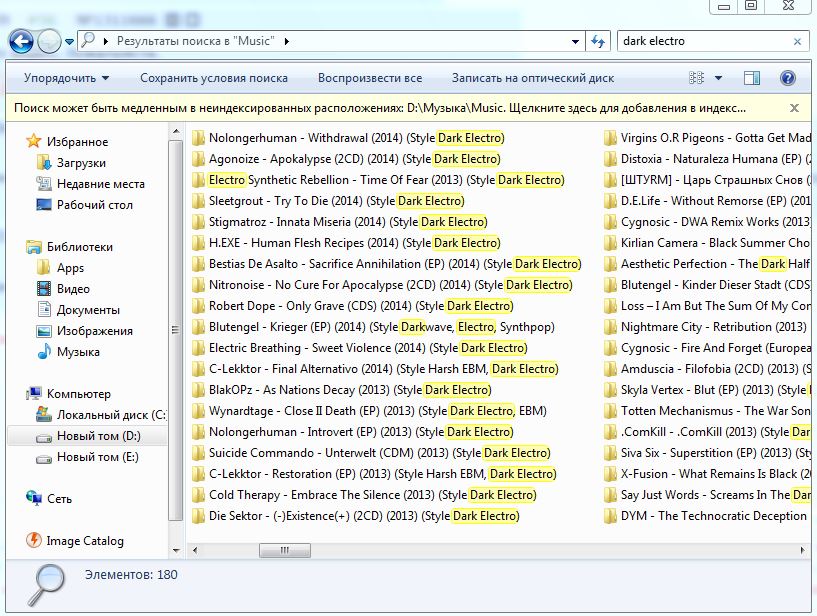Select Kirlian Camera - Black Summer folder
Screen dimensions: 817x616
click(708, 243)
